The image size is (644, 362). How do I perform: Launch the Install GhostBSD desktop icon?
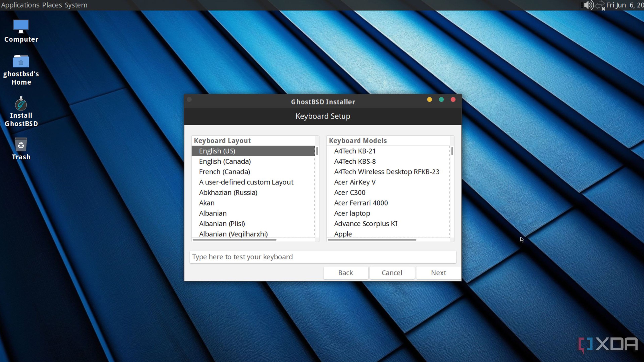[x=21, y=112]
